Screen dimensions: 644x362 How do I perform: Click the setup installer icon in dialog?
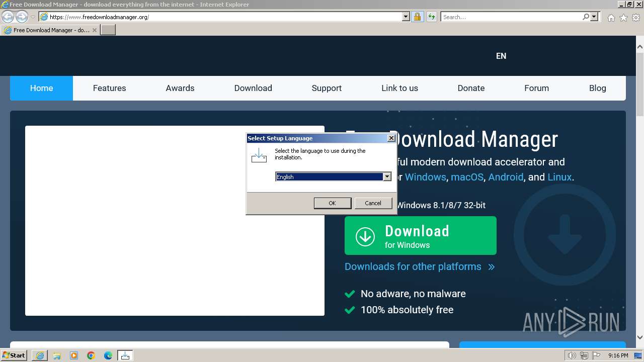[259, 155]
